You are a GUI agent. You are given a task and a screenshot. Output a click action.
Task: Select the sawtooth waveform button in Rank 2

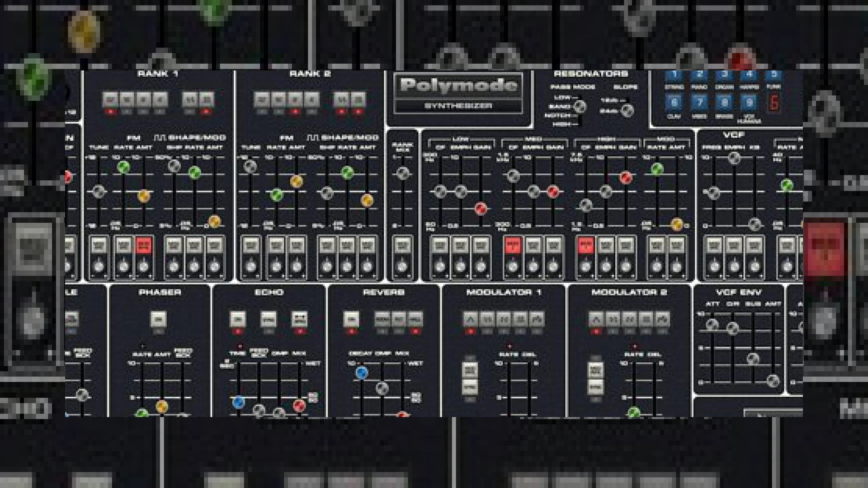tap(342, 99)
